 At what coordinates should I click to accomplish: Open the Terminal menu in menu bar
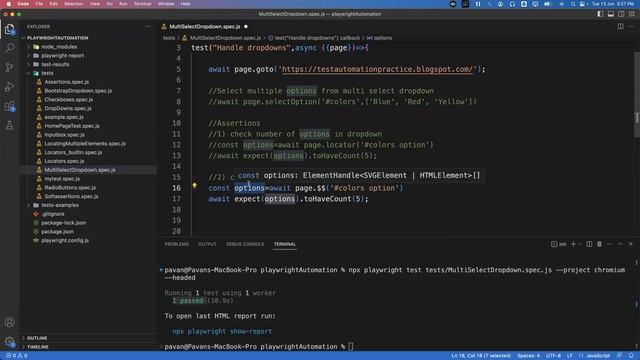(142, 4)
